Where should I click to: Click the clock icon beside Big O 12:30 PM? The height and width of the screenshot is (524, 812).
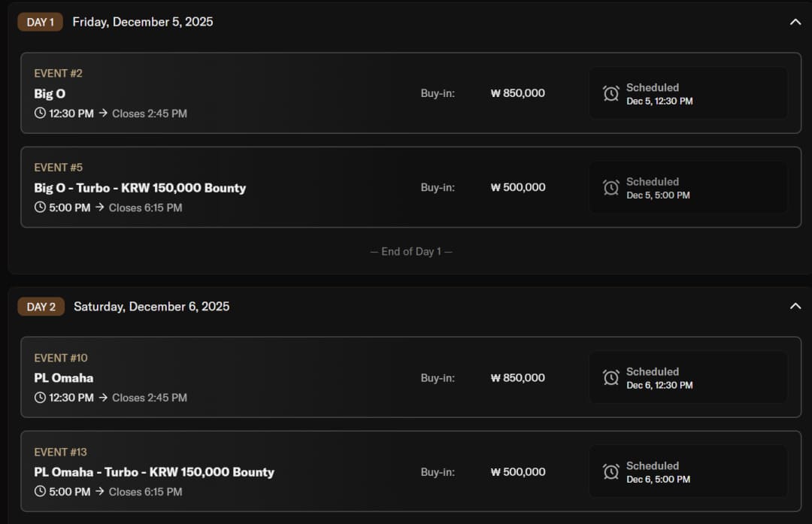pos(41,114)
